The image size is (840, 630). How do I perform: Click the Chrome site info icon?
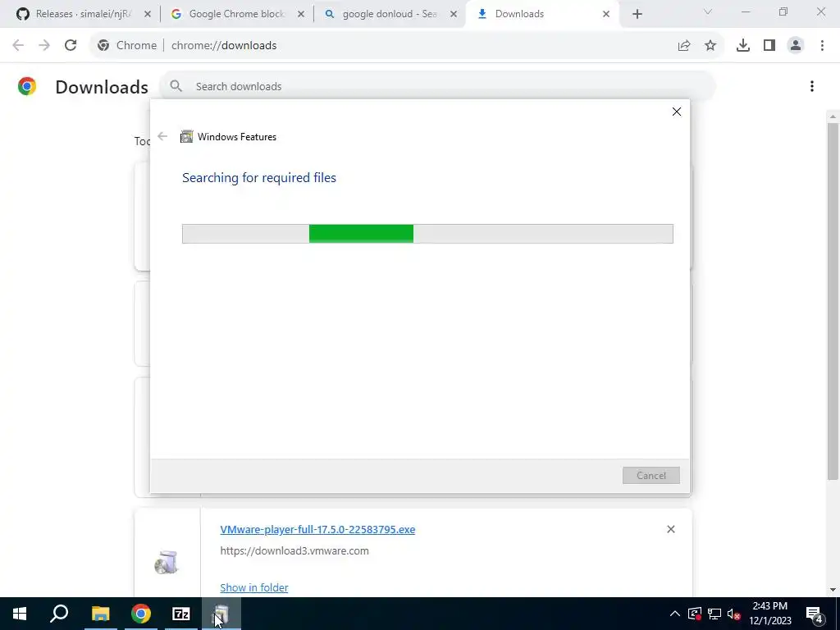[103, 46]
